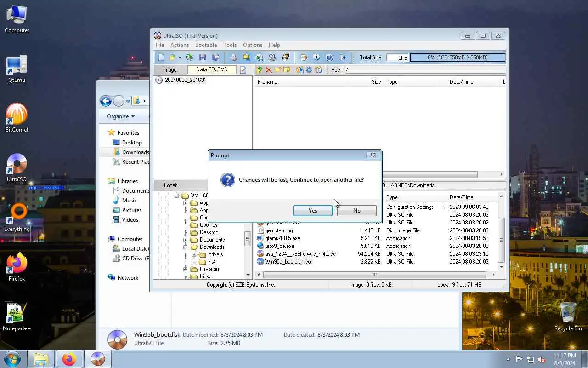Open the File menu in UltraISO
588x368 pixels.
(x=160, y=45)
